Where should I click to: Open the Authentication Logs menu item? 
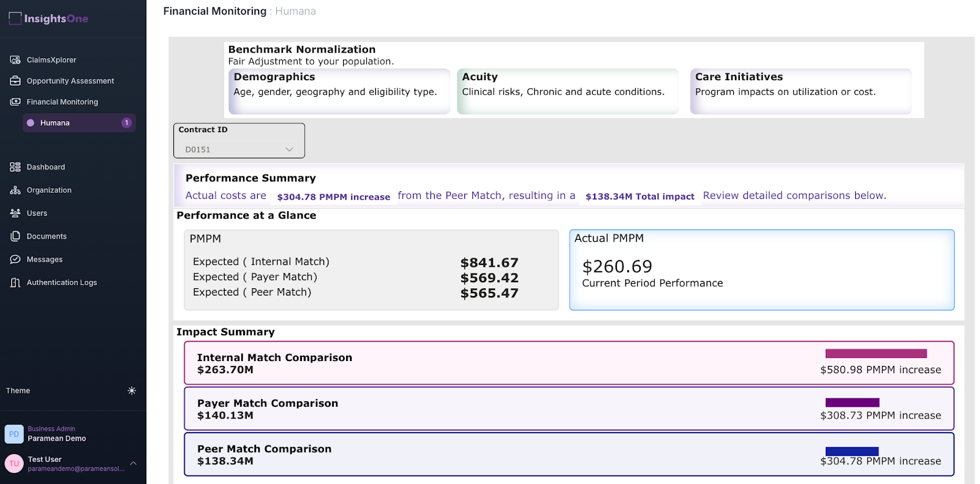pyautogui.click(x=61, y=283)
